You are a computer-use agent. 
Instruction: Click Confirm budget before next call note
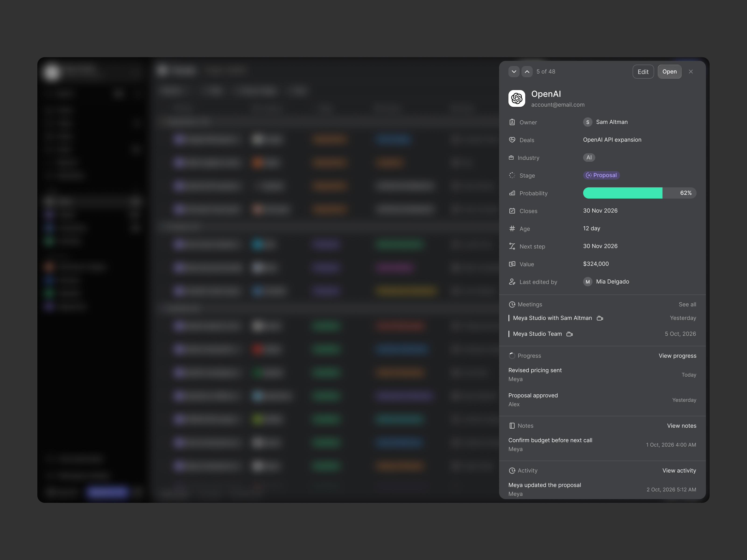click(x=602, y=444)
